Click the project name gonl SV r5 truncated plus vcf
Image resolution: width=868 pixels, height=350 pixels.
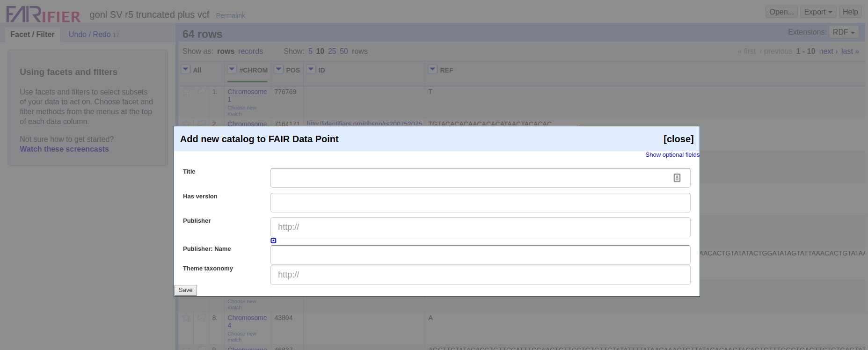(149, 15)
